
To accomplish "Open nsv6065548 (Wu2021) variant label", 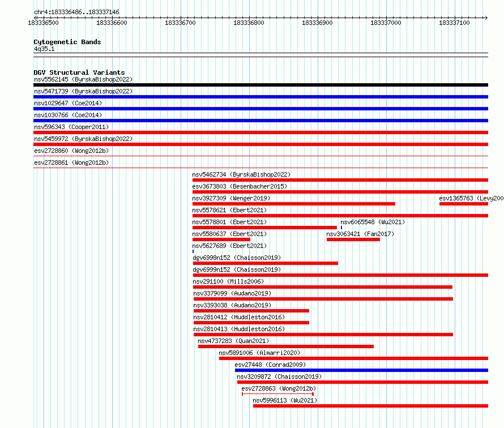I will pyautogui.click(x=373, y=222).
